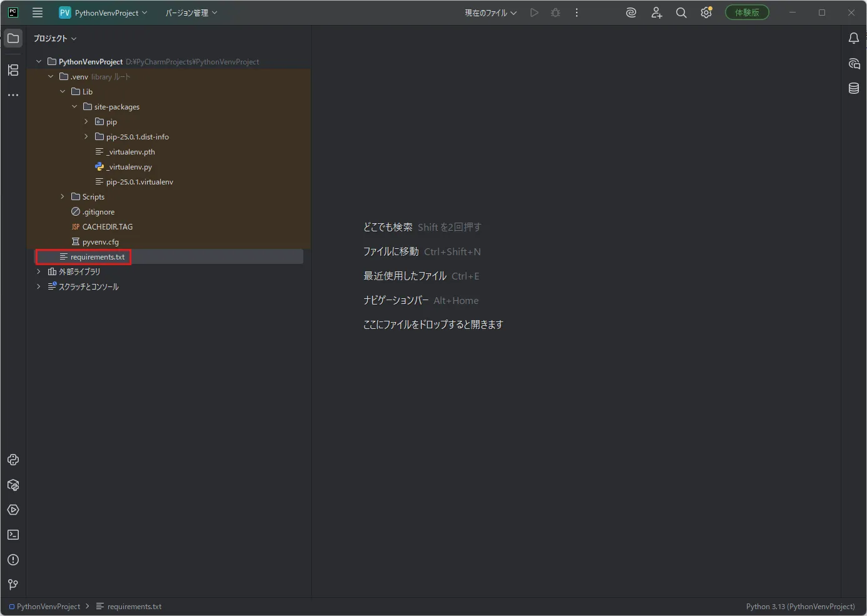Click the Debug bug icon
Screen dimensions: 867x616
coord(555,13)
